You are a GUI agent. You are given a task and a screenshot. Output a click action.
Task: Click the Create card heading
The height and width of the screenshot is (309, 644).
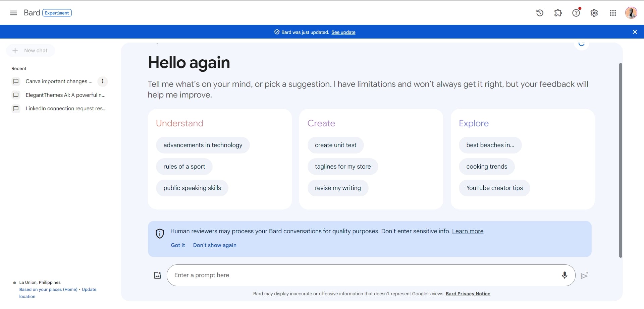(321, 123)
